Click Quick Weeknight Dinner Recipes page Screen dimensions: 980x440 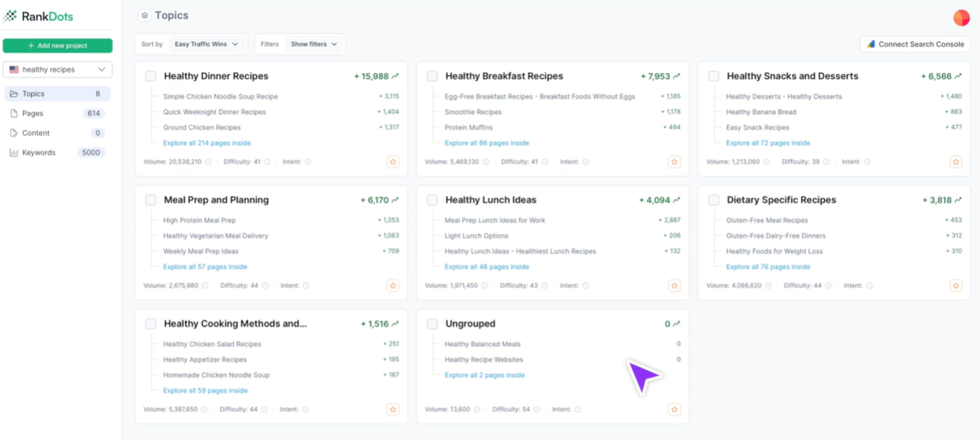(215, 112)
